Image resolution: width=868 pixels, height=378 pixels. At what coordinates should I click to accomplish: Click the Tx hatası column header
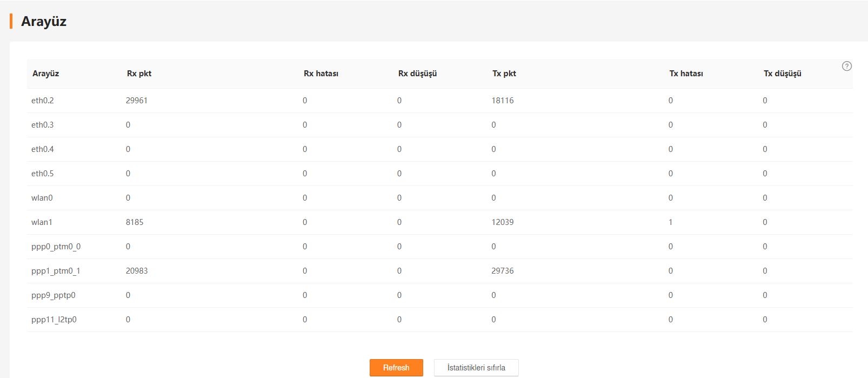click(x=686, y=74)
